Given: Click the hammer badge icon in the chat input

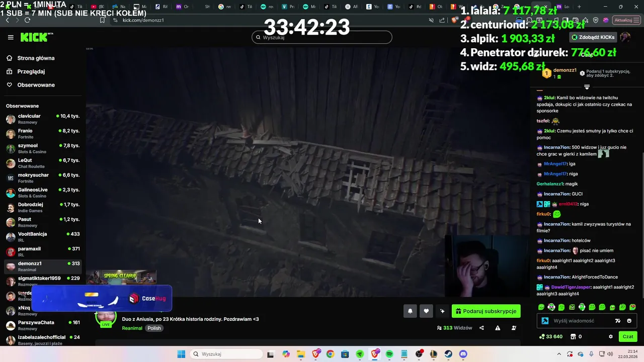Looking at the screenshot, I should 545,321.
